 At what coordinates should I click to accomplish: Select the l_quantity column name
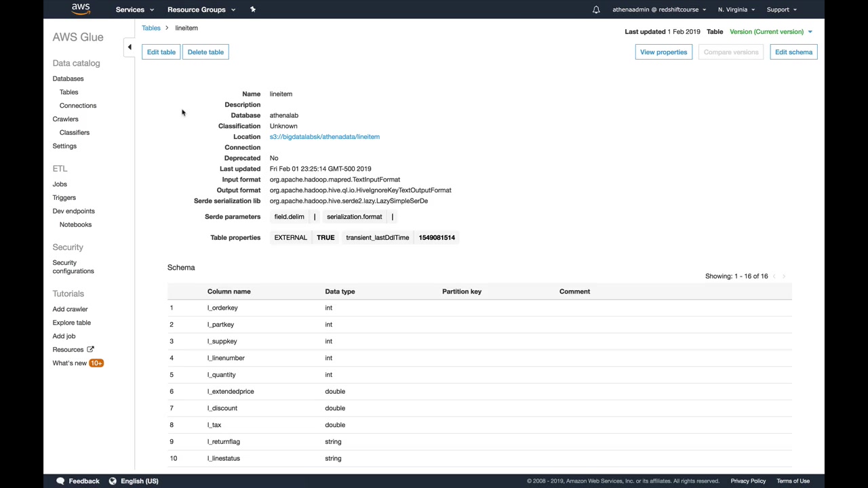(x=221, y=375)
